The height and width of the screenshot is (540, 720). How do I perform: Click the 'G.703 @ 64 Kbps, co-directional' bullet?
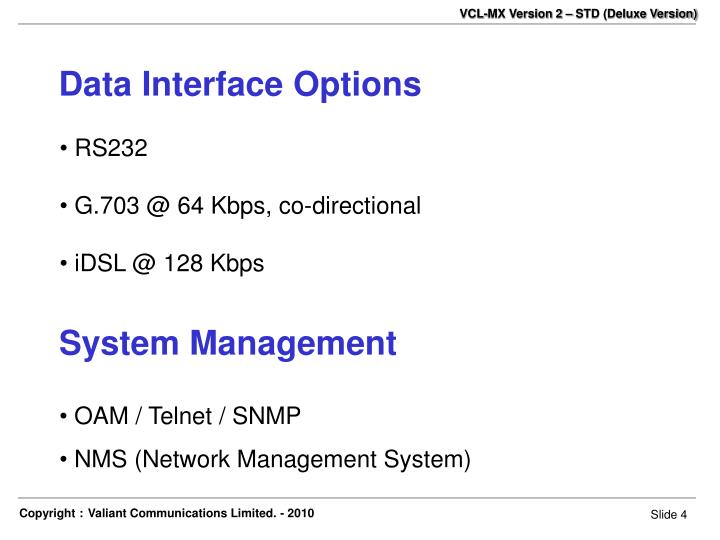248,206
